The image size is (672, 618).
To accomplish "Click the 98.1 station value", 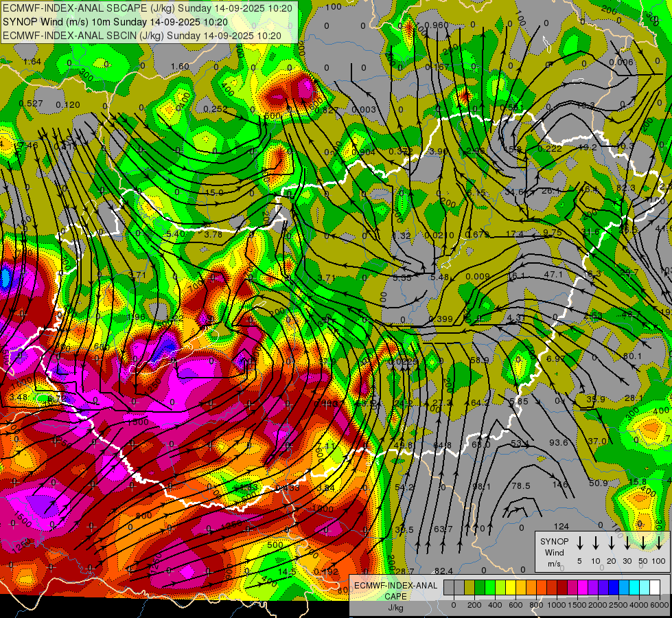I will pos(481,487).
